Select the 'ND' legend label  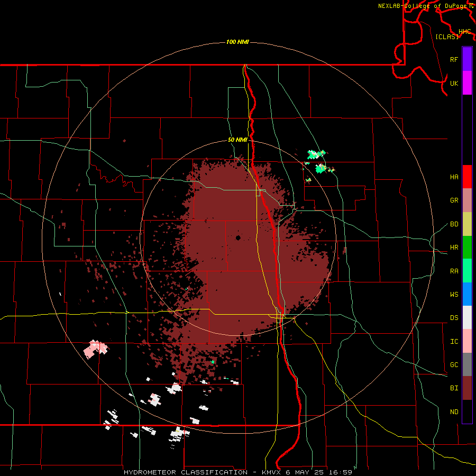454,412
